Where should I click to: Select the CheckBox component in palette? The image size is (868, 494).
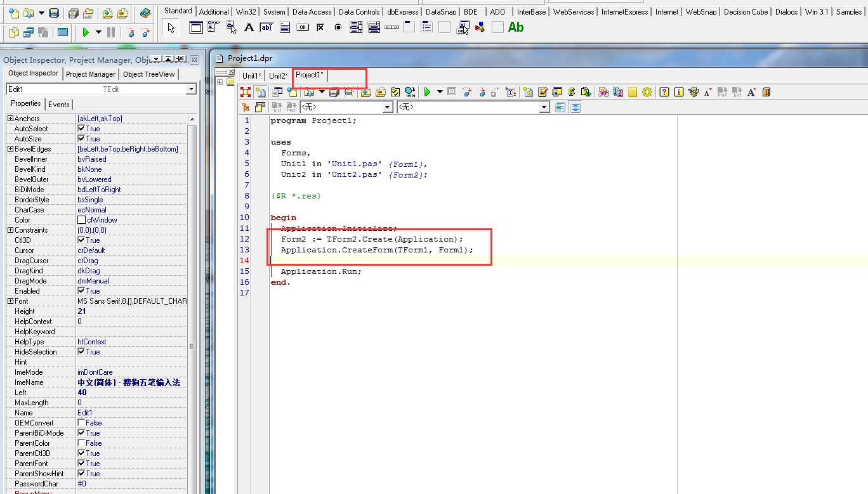click(320, 27)
